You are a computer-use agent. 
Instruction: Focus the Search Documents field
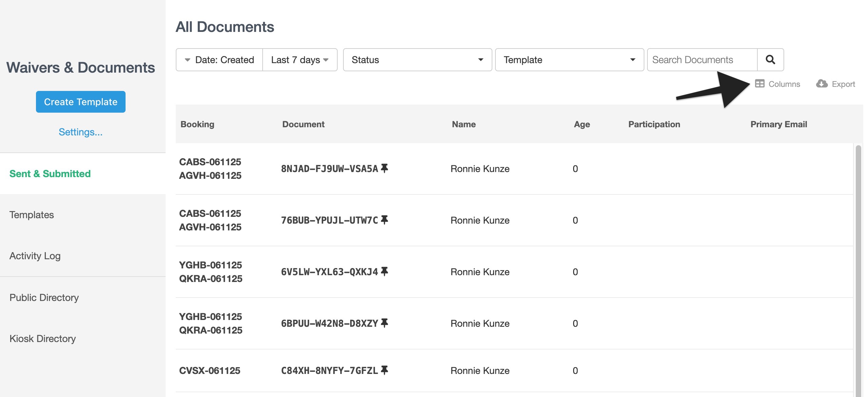(702, 60)
